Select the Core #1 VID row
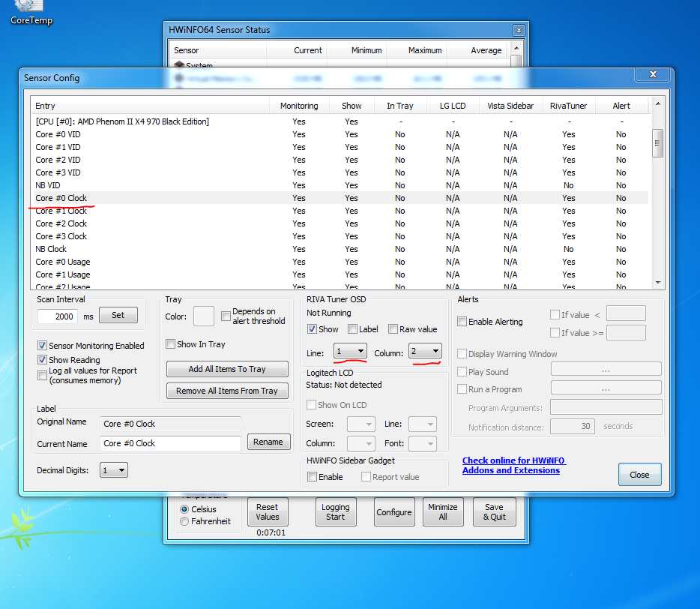This screenshot has width=700, height=609. coord(342,147)
